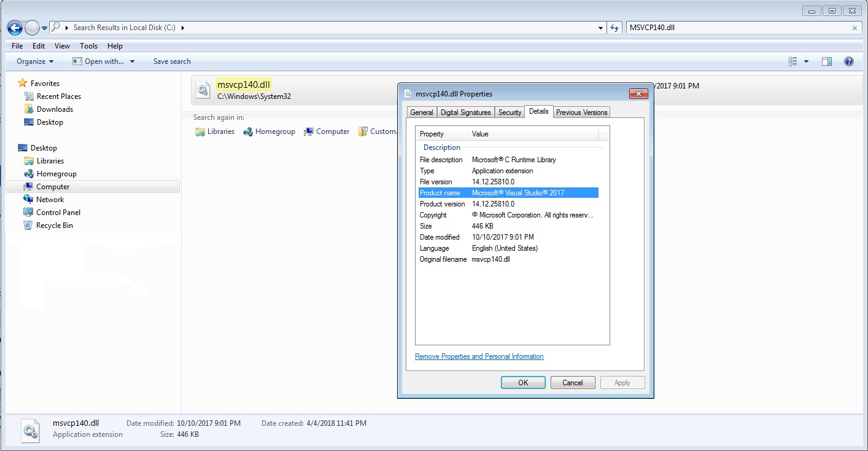This screenshot has height=451, width=868.
Task: Click Cancel in the Properties dialog
Action: 573,382
